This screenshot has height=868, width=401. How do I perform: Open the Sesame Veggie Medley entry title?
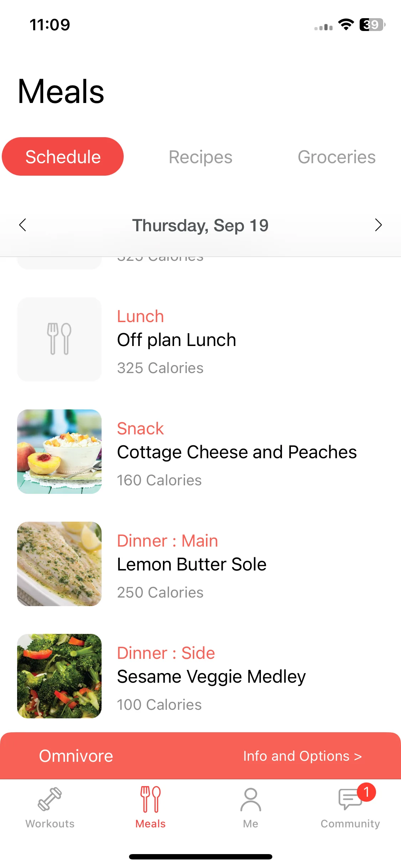211,677
